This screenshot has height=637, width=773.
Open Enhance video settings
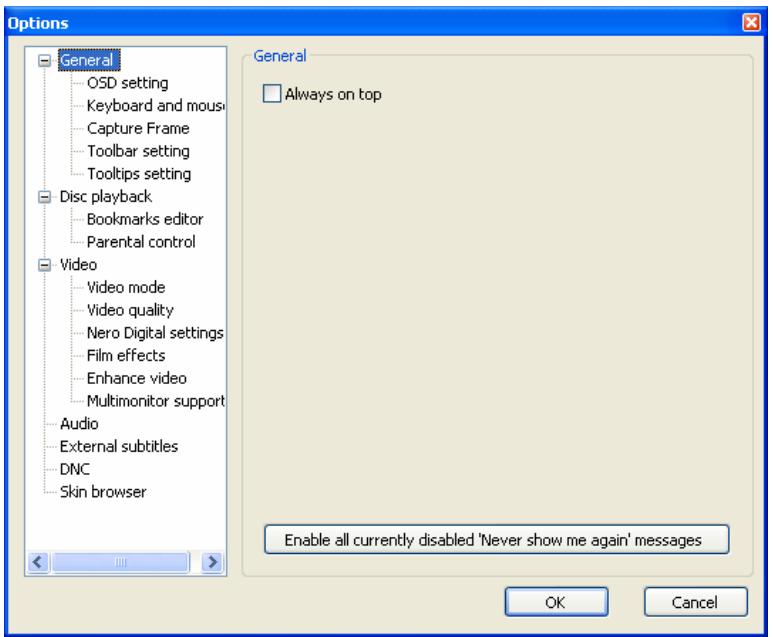coord(137,378)
